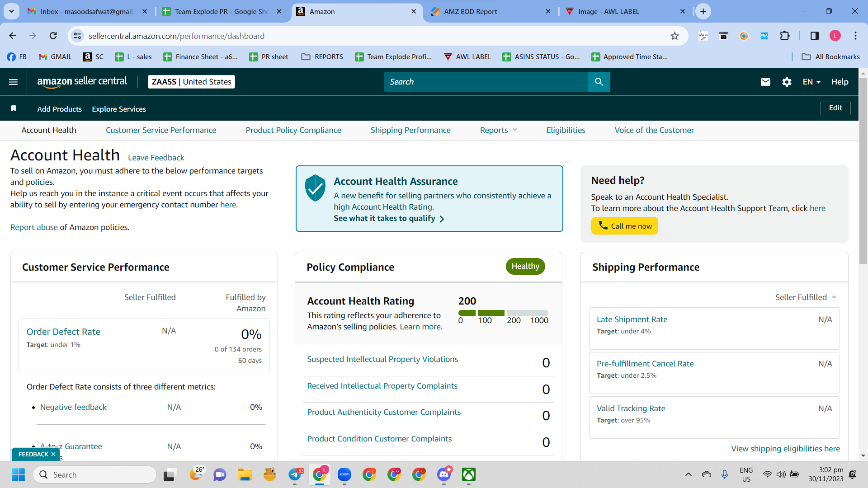Screen dimensions: 868x488
Task: Open the Xbox app from the taskbar
Action: point(469,474)
